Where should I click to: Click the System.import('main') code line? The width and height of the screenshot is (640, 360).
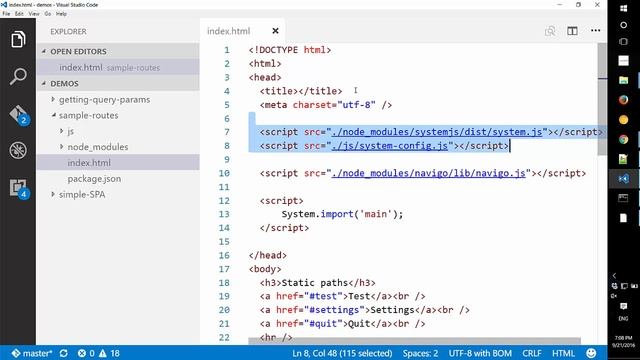[x=342, y=214]
